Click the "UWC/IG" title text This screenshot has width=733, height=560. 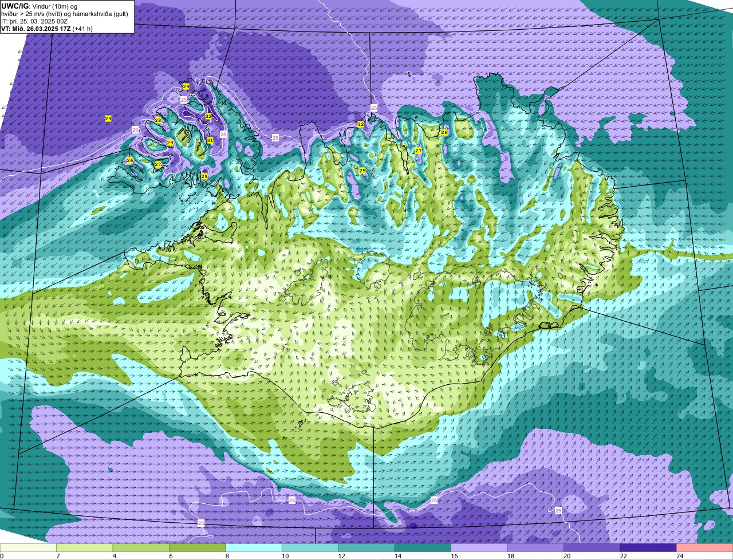click(15, 6)
